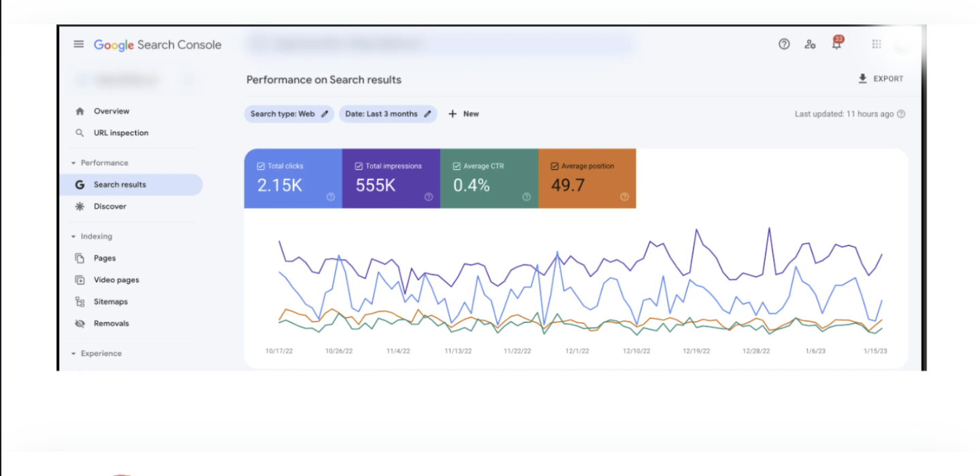The height and width of the screenshot is (476, 980).
Task: Edit Search type filter pencil icon
Action: pyautogui.click(x=325, y=114)
